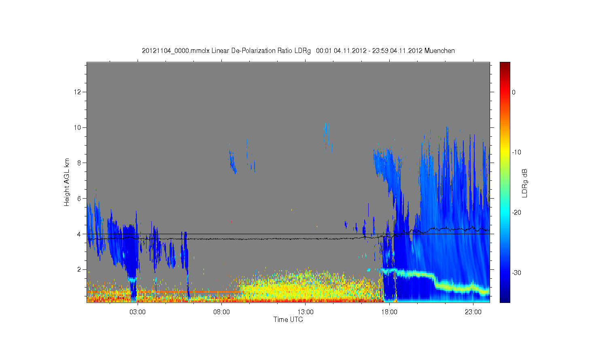Viewport: 607px width, 364px height.
Task: Click the 'LDRg dB' colorbar label
Action: click(525, 183)
